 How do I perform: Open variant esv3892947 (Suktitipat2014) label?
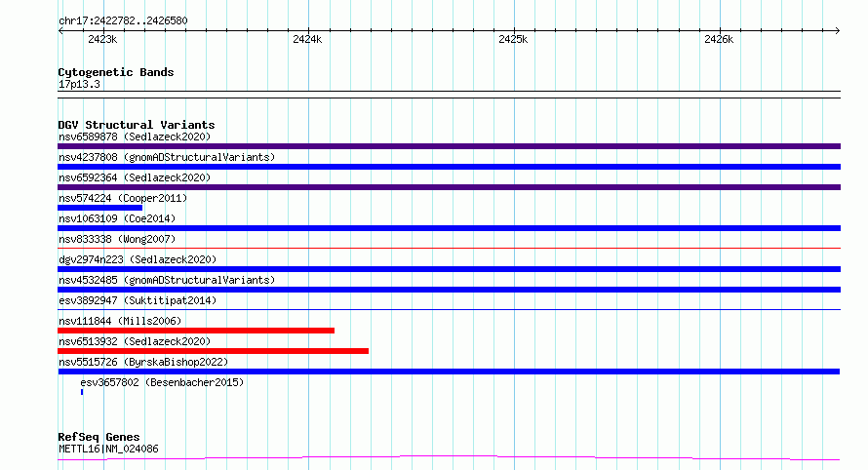click(x=138, y=300)
